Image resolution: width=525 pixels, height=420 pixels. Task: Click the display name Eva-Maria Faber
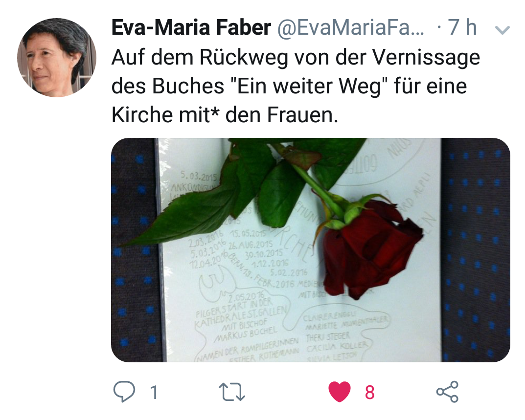tap(191, 27)
